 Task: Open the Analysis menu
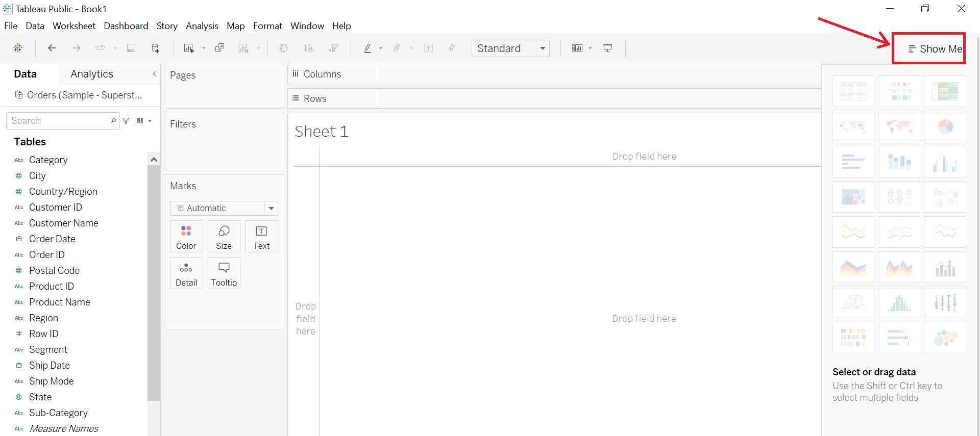[202, 26]
